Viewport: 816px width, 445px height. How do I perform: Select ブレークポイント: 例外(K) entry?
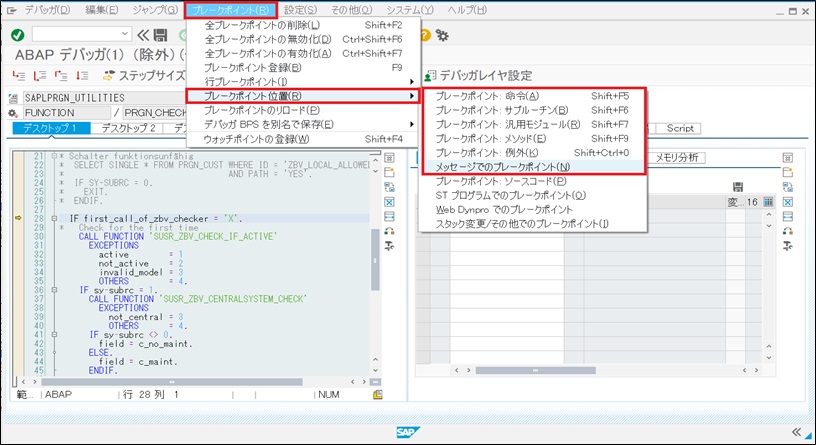[x=532, y=153]
